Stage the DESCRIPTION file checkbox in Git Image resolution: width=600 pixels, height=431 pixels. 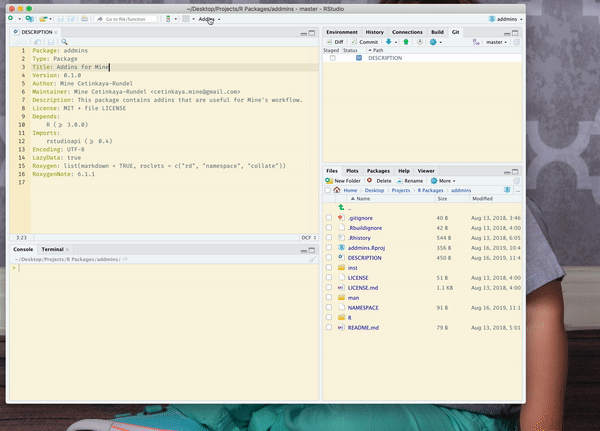pos(333,58)
